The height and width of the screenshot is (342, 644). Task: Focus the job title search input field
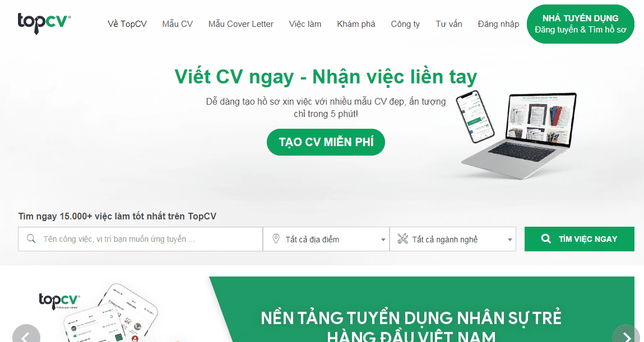tap(141, 239)
